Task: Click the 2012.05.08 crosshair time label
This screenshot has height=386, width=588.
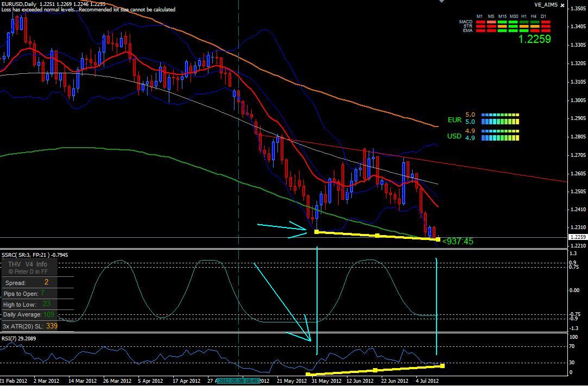Action: (238, 381)
